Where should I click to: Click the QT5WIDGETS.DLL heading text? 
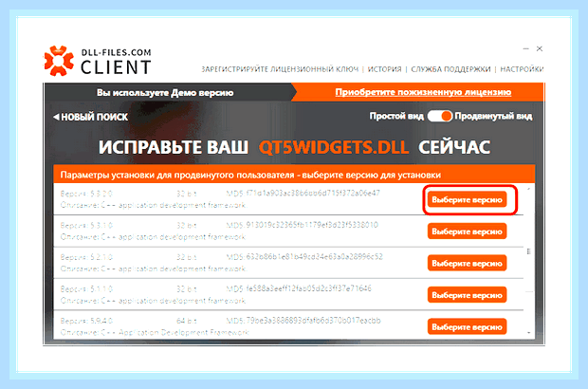coord(334,147)
